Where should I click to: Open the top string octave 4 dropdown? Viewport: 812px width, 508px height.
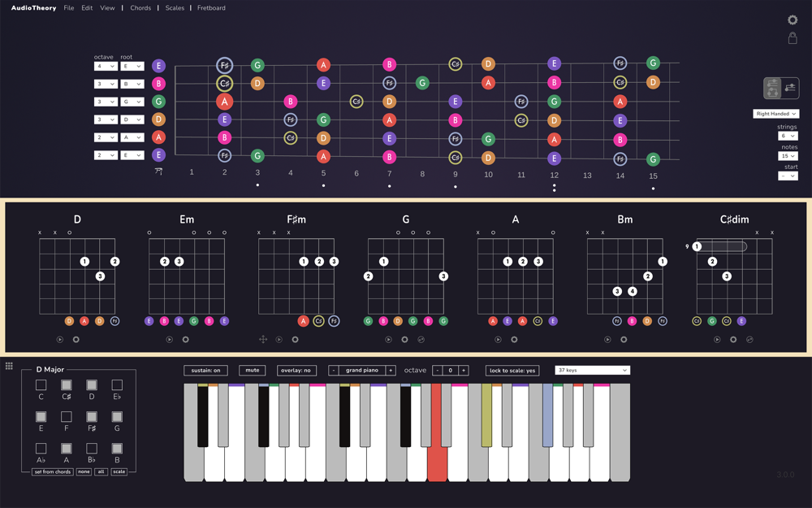[106, 67]
